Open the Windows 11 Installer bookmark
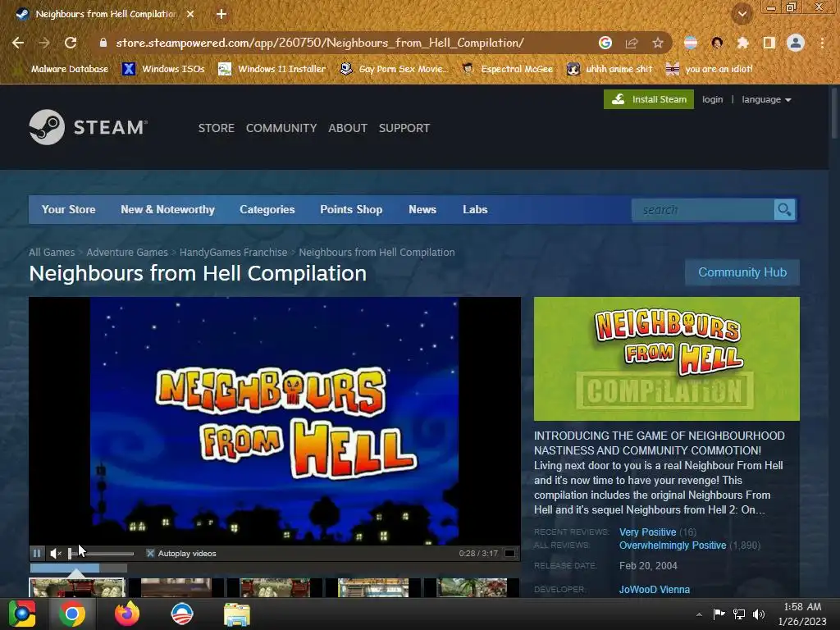 272,69
